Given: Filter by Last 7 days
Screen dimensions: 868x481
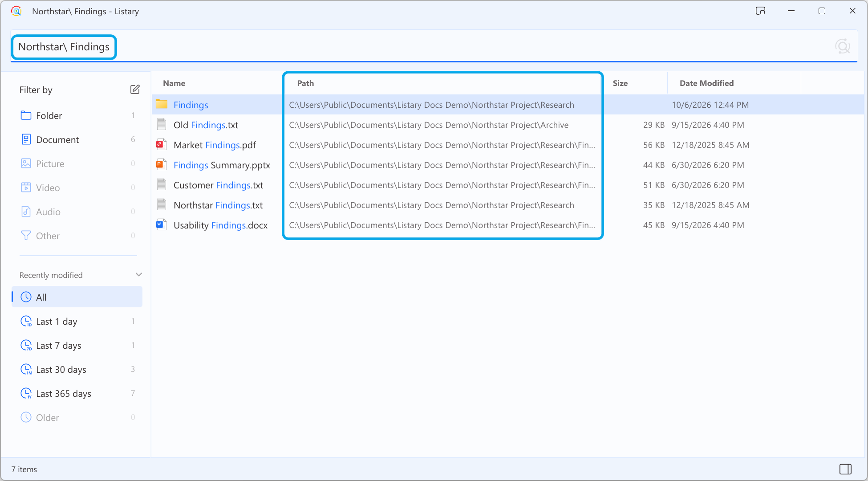Looking at the screenshot, I should 77,345.
